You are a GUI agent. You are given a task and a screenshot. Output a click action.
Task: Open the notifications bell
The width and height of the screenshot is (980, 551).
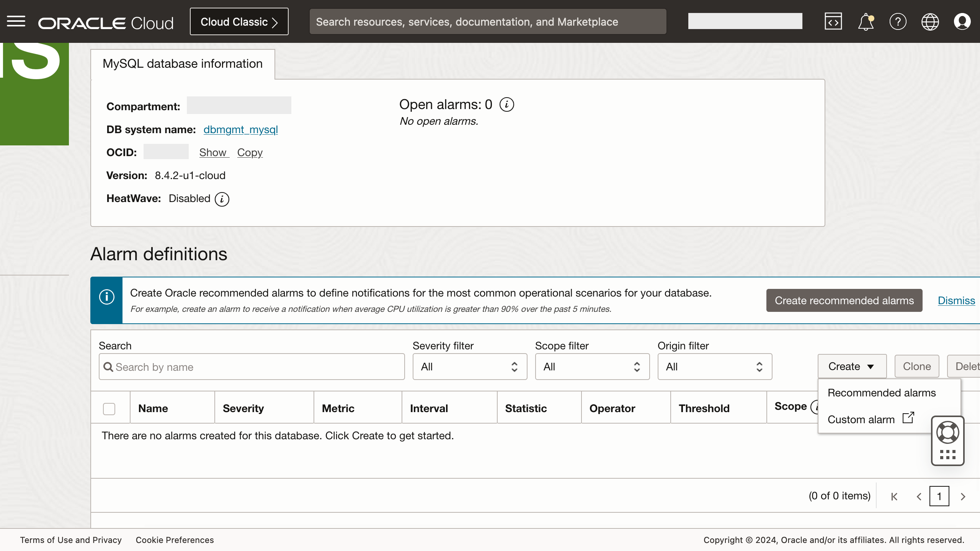(x=866, y=21)
